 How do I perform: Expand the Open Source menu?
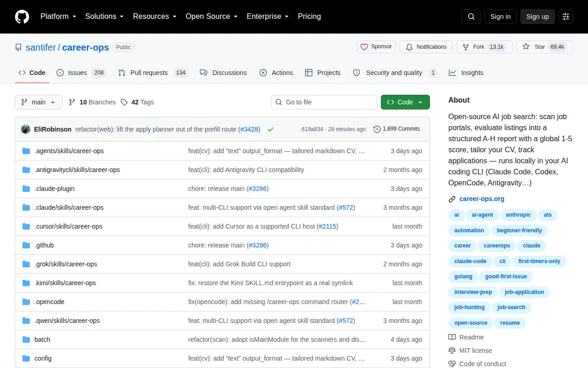tap(211, 16)
